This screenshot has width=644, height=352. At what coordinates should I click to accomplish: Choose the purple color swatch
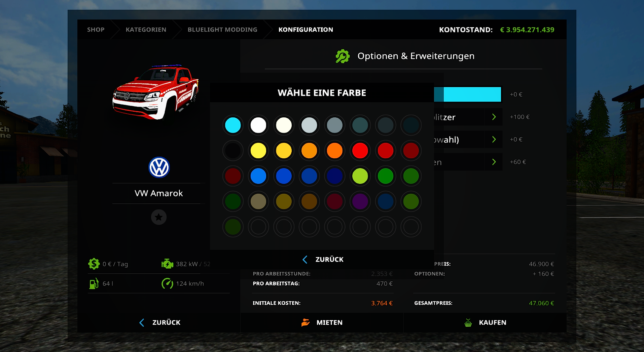click(360, 202)
